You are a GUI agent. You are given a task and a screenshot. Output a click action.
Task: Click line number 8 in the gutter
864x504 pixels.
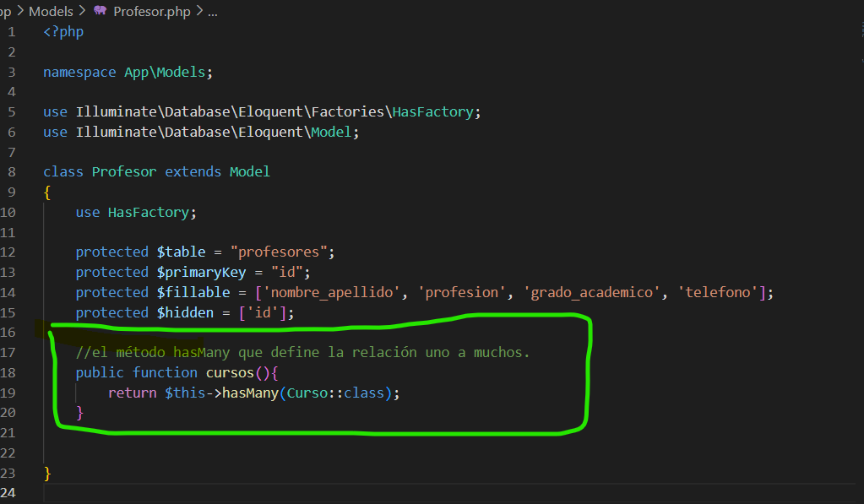(12, 172)
